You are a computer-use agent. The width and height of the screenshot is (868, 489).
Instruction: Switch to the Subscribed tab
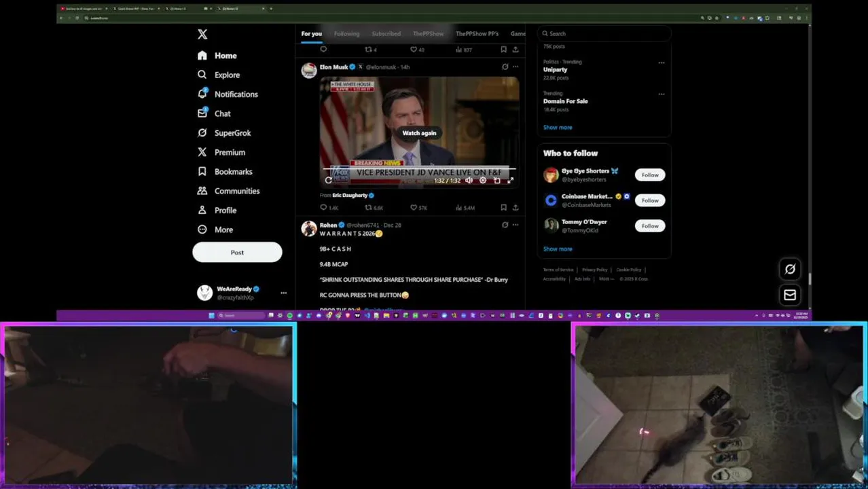coord(386,33)
